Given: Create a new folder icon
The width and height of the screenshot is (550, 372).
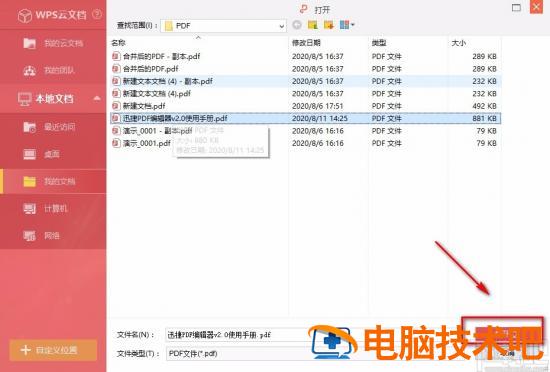Looking at the screenshot, I should coord(329,25).
